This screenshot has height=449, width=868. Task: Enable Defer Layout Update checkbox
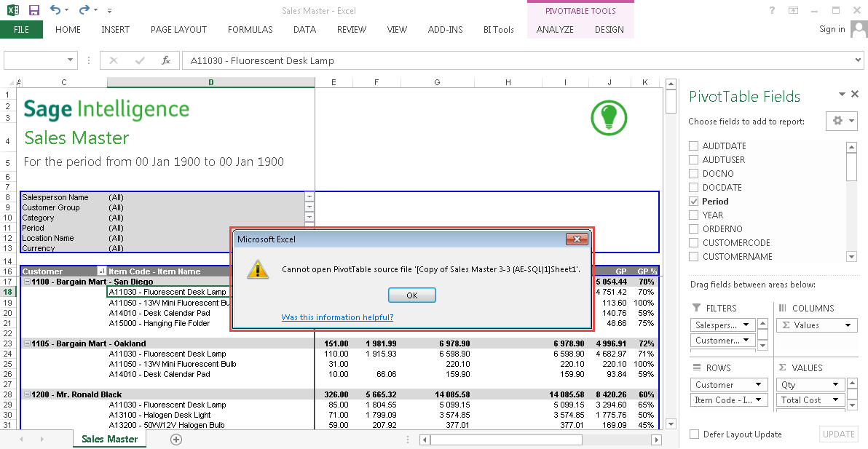point(694,434)
